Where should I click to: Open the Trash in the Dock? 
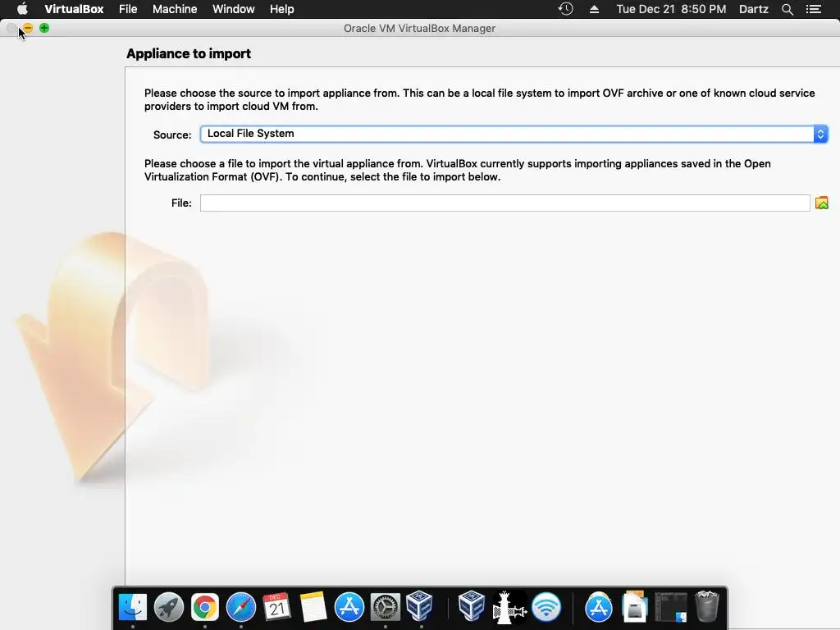point(707,607)
